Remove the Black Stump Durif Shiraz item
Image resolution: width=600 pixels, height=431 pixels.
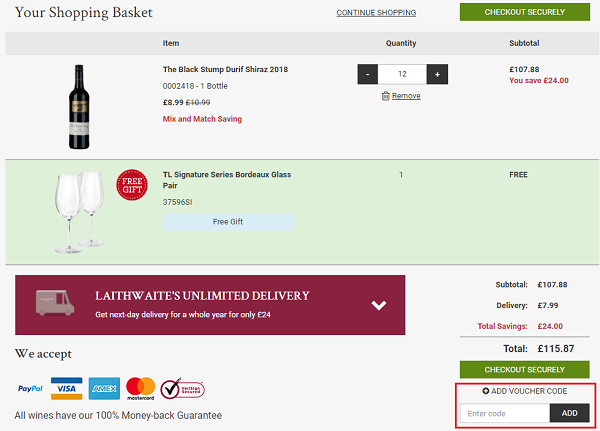(406, 96)
